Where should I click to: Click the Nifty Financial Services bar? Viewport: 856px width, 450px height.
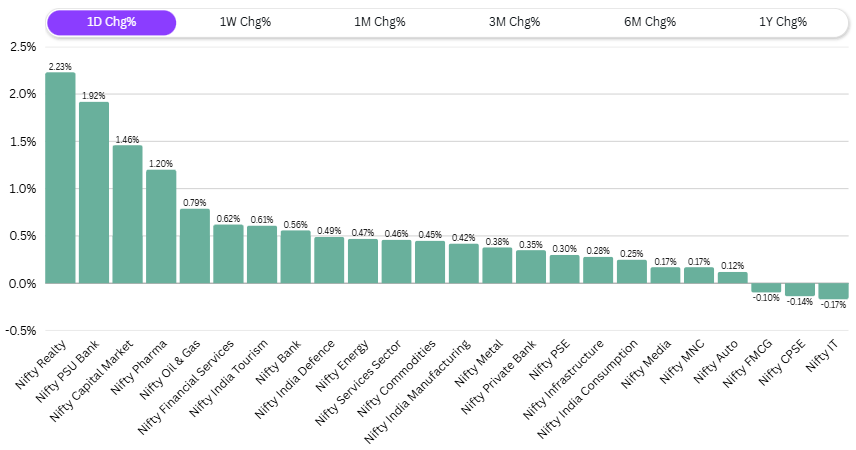click(x=228, y=254)
